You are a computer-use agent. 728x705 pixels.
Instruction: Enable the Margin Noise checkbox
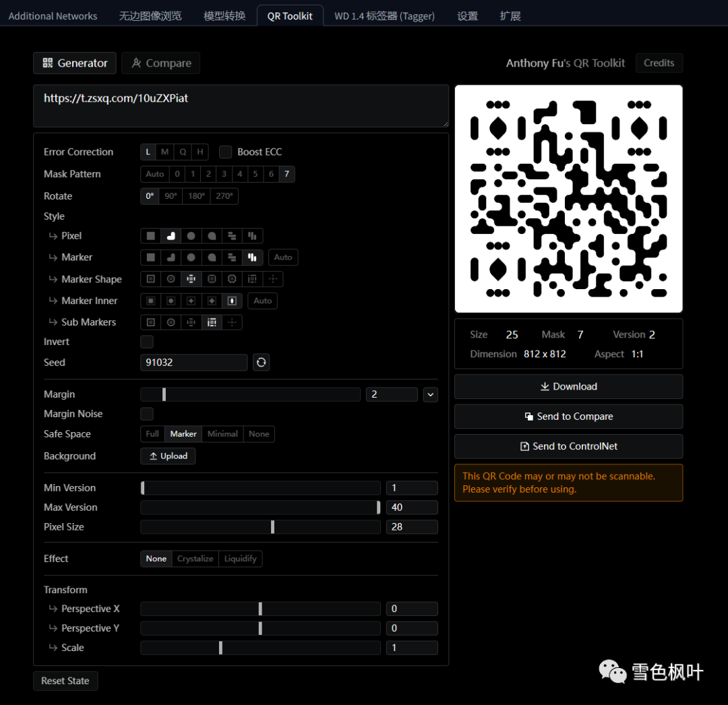click(x=147, y=414)
